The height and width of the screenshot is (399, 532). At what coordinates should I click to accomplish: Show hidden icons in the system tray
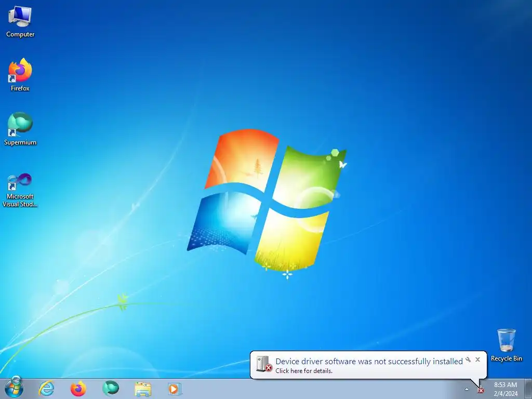click(467, 390)
